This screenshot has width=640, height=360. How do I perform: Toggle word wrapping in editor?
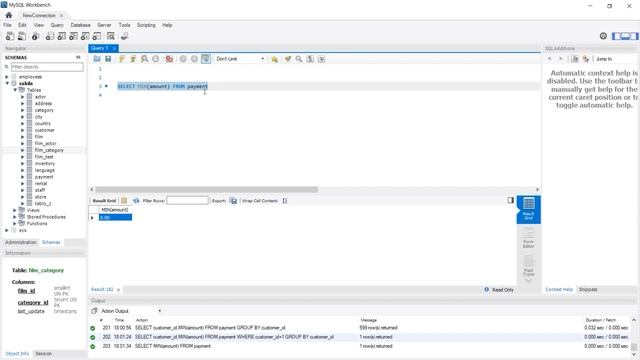click(x=322, y=59)
